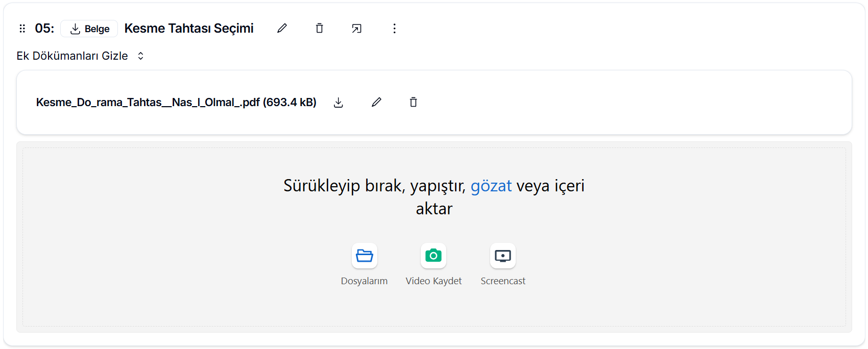
Task: Click the Video Kaydet camera icon
Action: pyautogui.click(x=433, y=256)
